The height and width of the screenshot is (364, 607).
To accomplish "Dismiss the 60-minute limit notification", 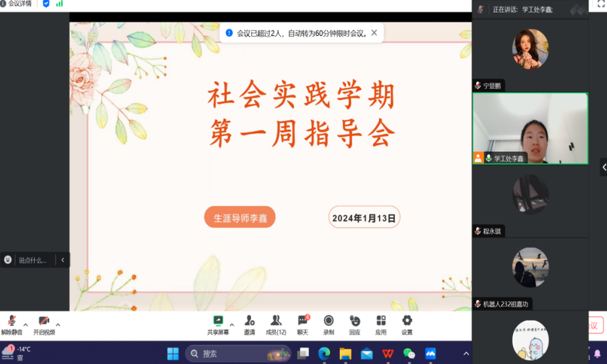I will click(374, 33).
